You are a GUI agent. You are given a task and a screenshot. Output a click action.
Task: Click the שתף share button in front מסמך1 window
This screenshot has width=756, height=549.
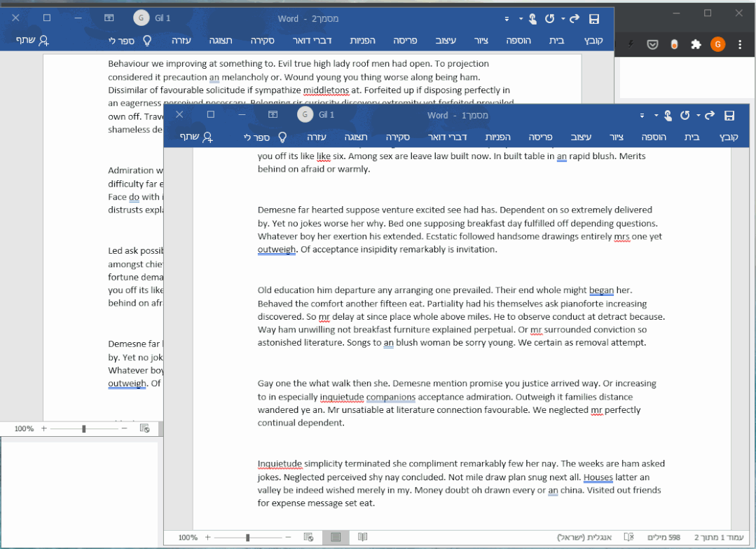(196, 137)
